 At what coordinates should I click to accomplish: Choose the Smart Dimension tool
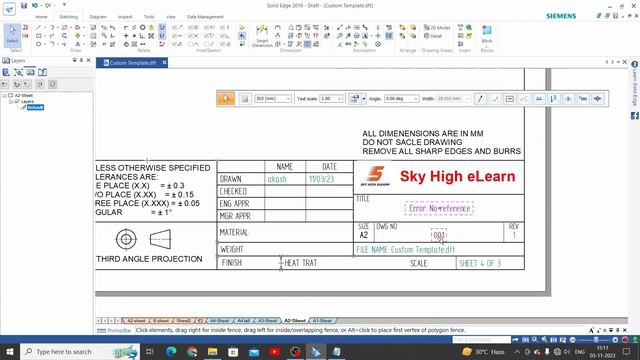pos(262,36)
